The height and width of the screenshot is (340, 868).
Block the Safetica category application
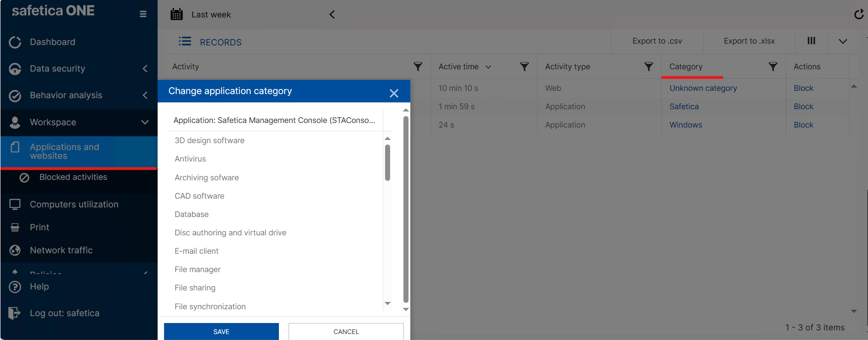pos(803,106)
